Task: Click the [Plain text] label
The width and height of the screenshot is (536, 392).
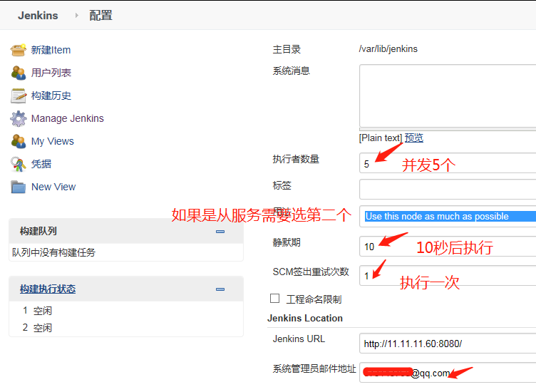Action: (381, 138)
